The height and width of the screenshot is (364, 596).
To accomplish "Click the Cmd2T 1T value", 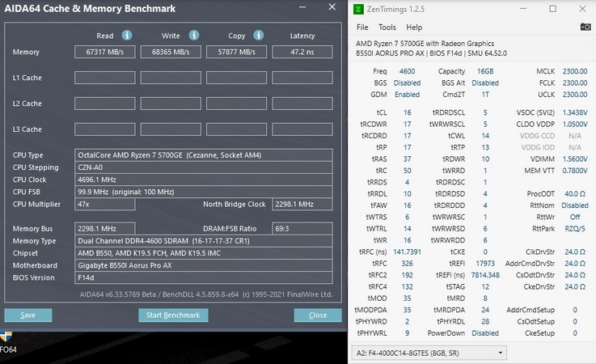I will click(485, 95).
